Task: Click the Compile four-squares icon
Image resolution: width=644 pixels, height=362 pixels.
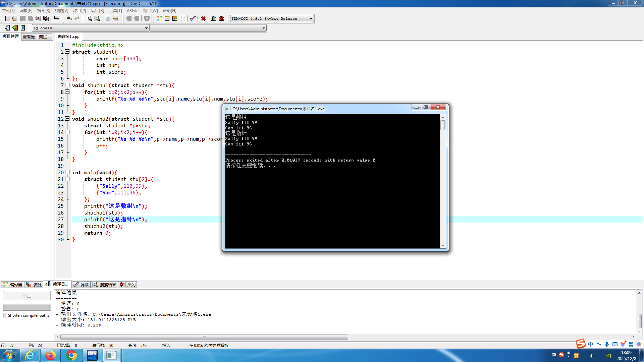Action: (159, 18)
